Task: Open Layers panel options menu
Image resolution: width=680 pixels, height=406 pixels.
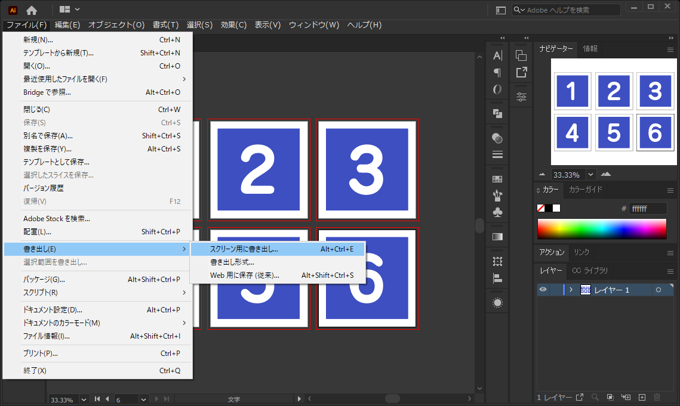Action: point(670,271)
